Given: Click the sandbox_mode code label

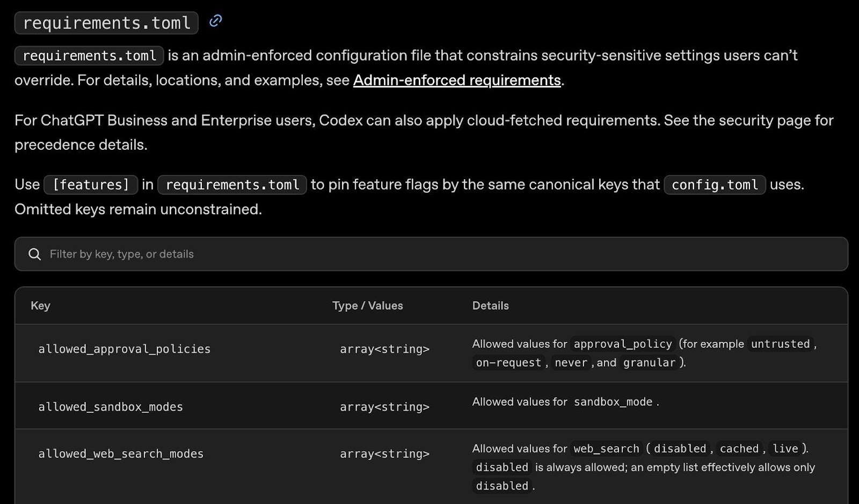Looking at the screenshot, I should tap(613, 401).
